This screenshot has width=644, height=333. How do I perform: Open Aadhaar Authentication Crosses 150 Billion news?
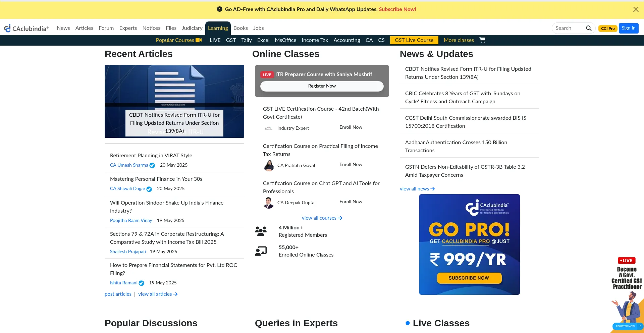(456, 147)
